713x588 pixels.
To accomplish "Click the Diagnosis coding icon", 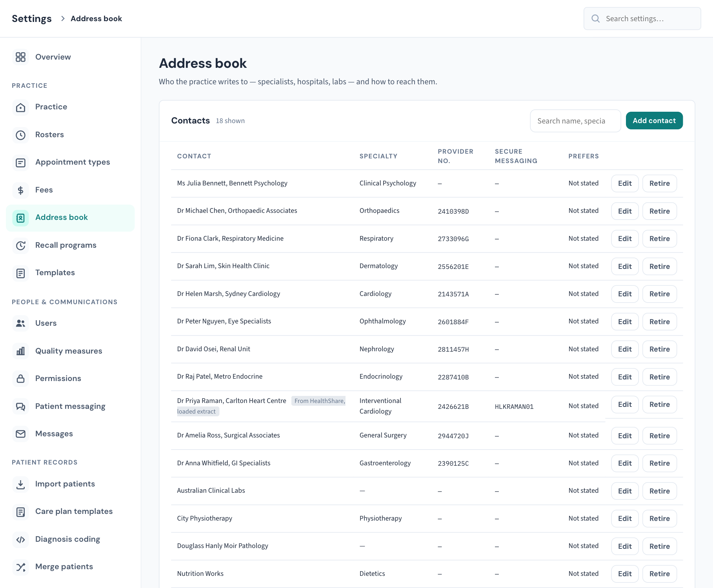I will coord(20,539).
